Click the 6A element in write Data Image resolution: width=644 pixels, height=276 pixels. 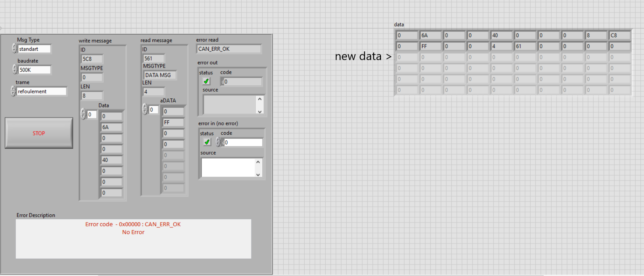pyautogui.click(x=111, y=127)
